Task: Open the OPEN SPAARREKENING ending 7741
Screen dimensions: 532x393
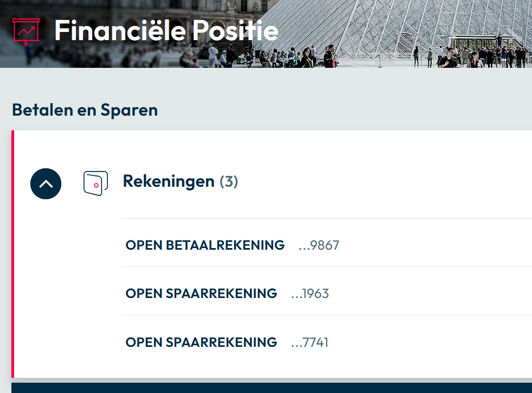Action: coord(201,343)
